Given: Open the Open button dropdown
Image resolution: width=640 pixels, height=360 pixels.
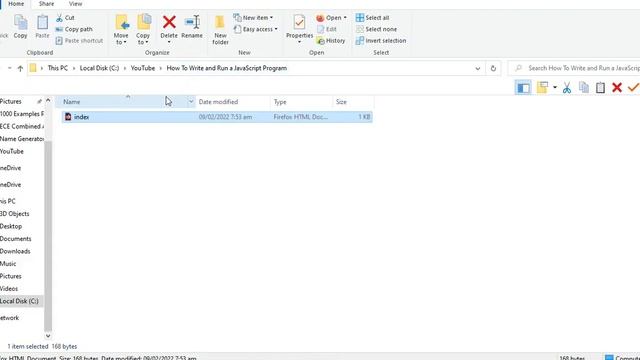Looking at the screenshot, I should coord(331,18).
